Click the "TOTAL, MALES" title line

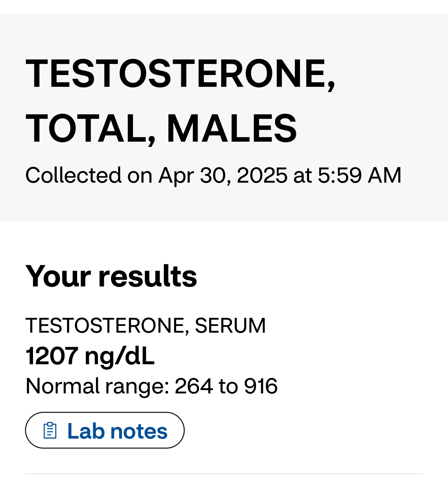pos(161,128)
